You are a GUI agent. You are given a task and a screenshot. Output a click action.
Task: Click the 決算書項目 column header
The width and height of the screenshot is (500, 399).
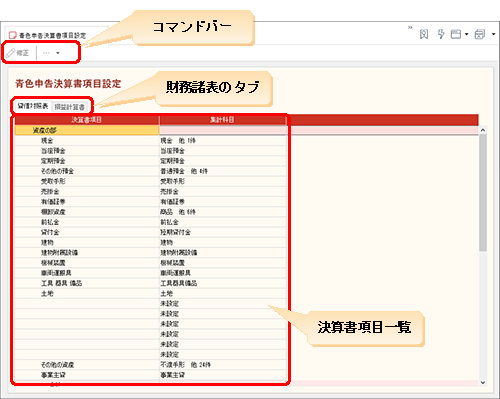[87, 120]
